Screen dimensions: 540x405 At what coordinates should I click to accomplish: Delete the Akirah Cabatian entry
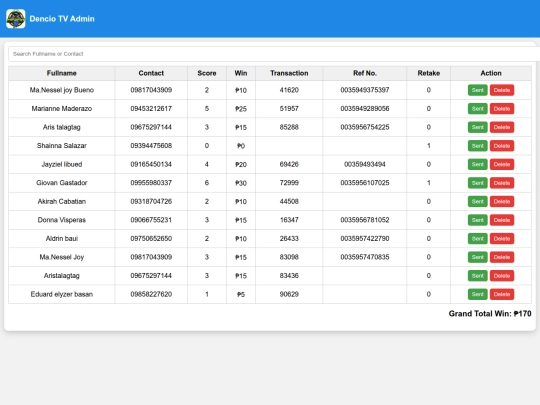click(x=502, y=201)
